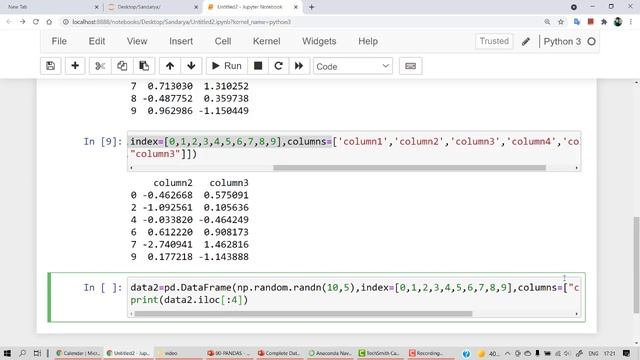The height and width of the screenshot is (360, 640).
Task: Click the horizontal scrollbar of cell In [9]
Action: [409, 168]
